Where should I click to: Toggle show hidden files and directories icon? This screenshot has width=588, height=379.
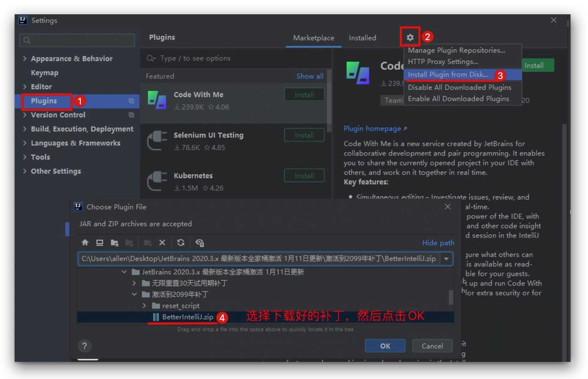click(x=200, y=242)
